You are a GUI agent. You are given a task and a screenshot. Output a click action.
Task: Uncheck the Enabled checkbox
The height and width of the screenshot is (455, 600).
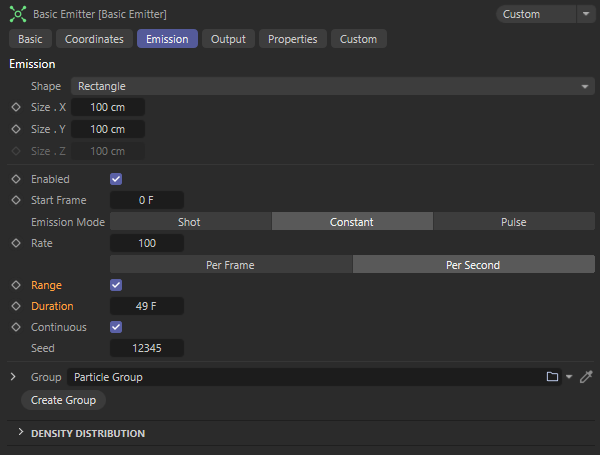point(116,179)
